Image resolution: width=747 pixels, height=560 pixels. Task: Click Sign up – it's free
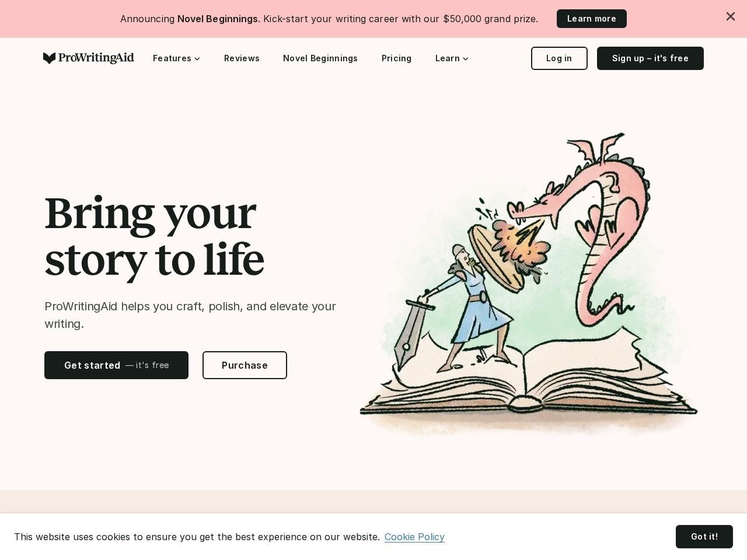[650, 58]
